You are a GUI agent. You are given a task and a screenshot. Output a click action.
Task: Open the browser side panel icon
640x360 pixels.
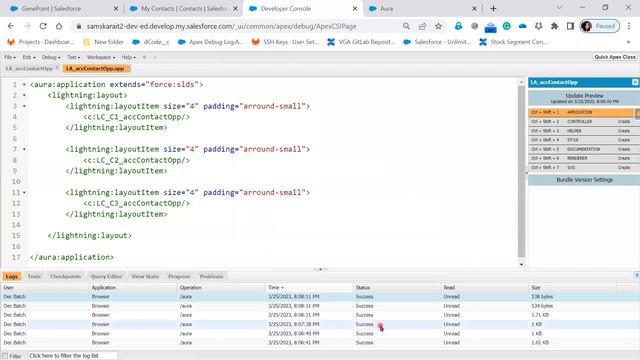[x=570, y=26]
